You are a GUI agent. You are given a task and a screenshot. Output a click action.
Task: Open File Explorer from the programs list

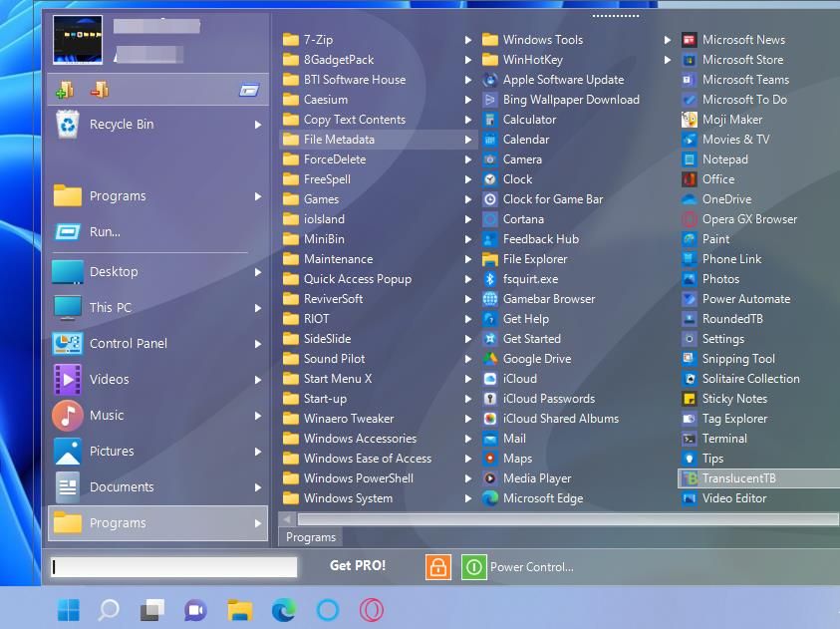(x=525, y=259)
